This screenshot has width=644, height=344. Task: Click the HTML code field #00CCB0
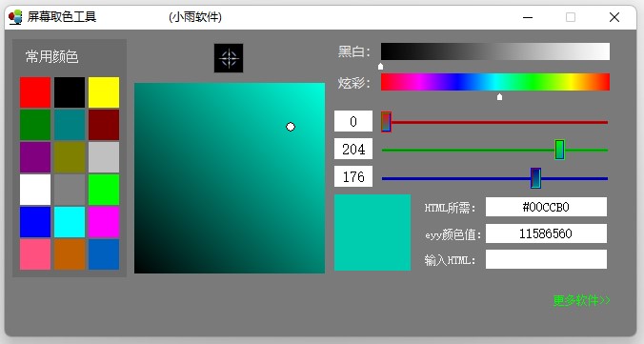[x=546, y=207]
